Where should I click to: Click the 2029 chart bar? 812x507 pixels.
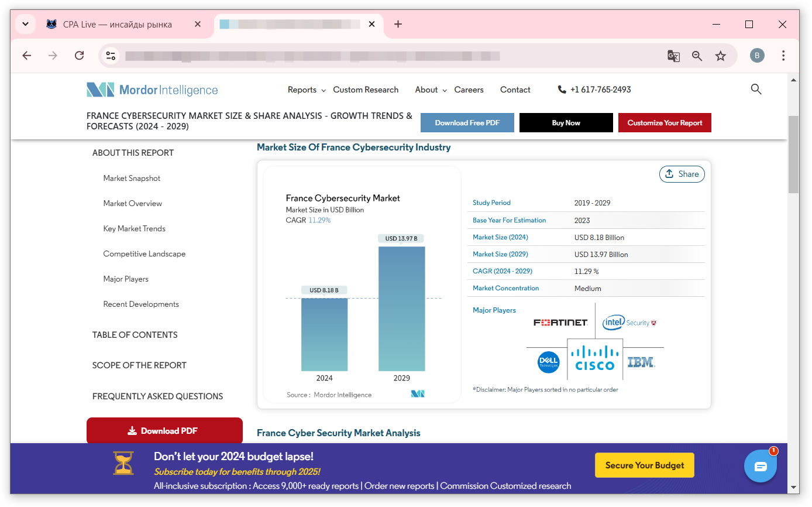[x=401, y=309]
